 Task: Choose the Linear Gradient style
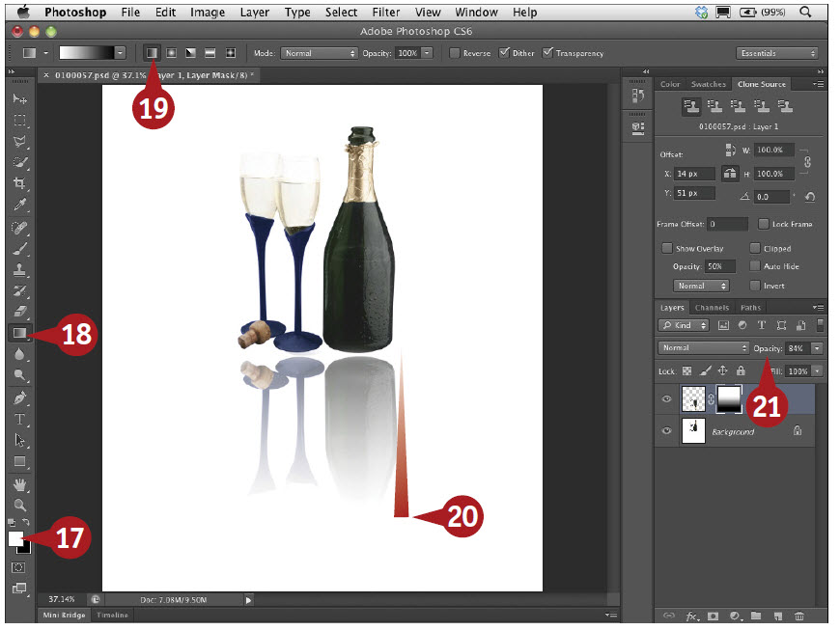click(x=153, y=53)
